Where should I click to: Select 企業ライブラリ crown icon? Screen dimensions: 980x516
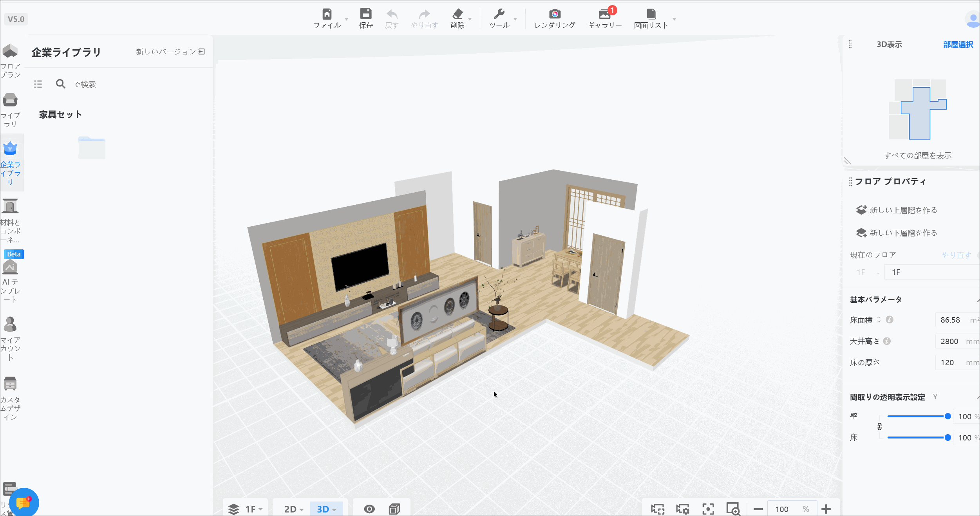pos(10,148)
